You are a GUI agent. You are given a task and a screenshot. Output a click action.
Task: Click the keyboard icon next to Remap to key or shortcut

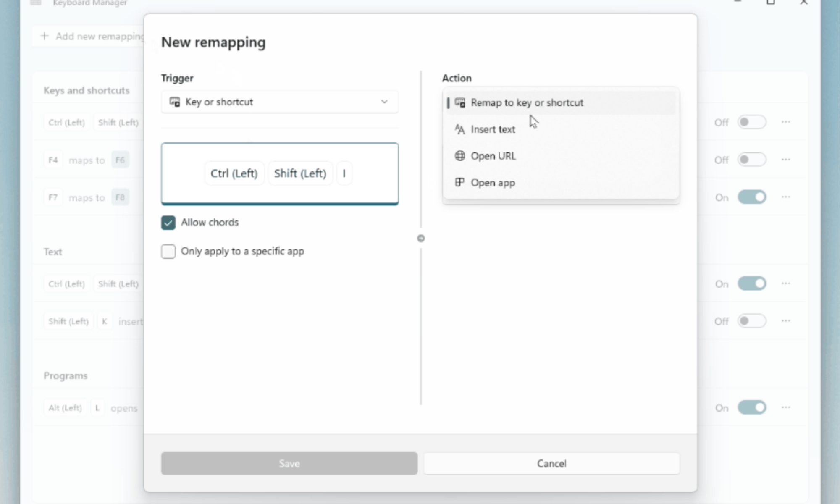460,102
